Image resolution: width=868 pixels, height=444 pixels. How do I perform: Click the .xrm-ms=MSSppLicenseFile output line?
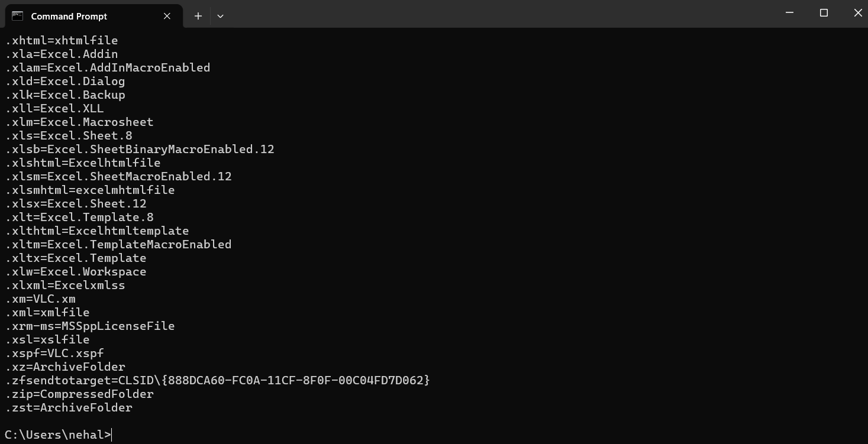click(x=91, y=326)
